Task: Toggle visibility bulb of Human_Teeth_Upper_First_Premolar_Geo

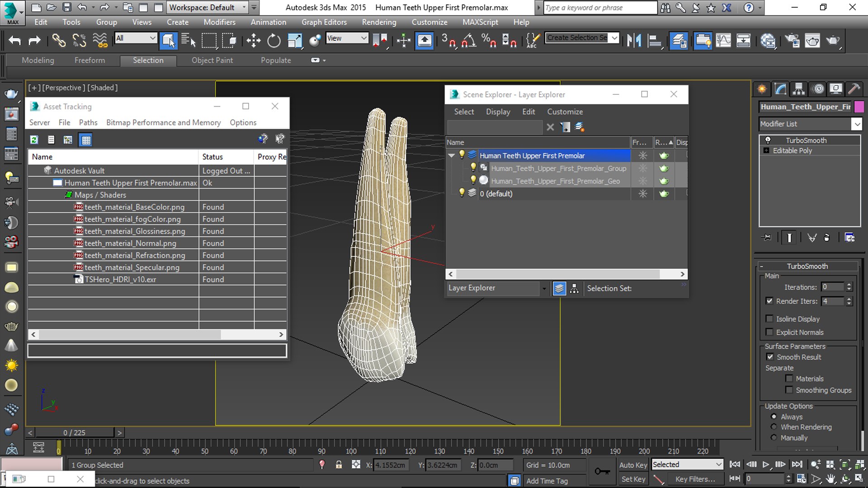Action: pos(473,180)
